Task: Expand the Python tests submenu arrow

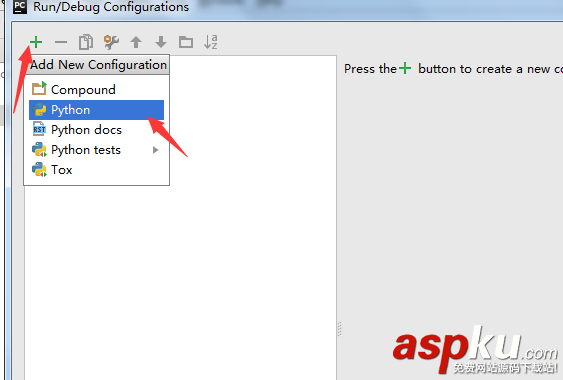Action: tap(155, 150)
